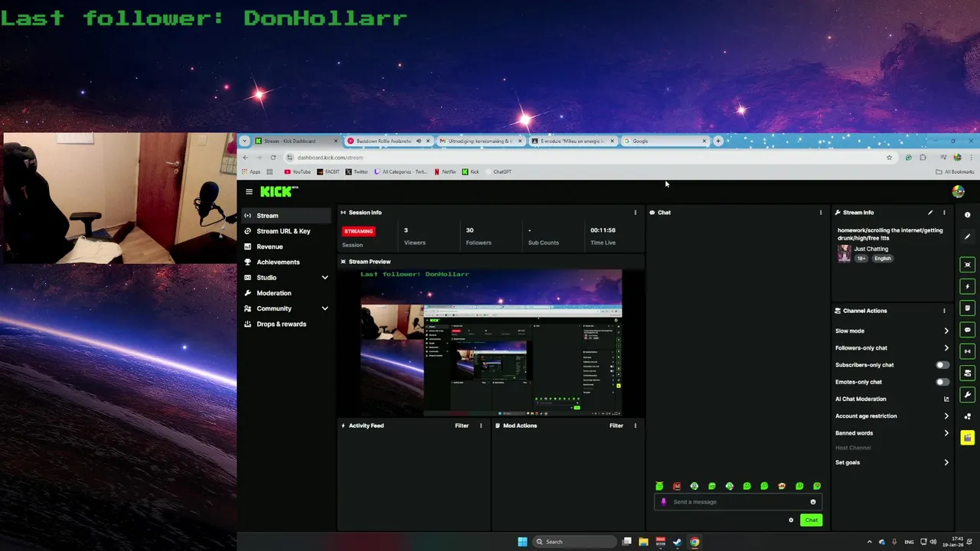980x551 pixels.
Task: Open the ChatGPT bookmark
Action: point(498,172)
